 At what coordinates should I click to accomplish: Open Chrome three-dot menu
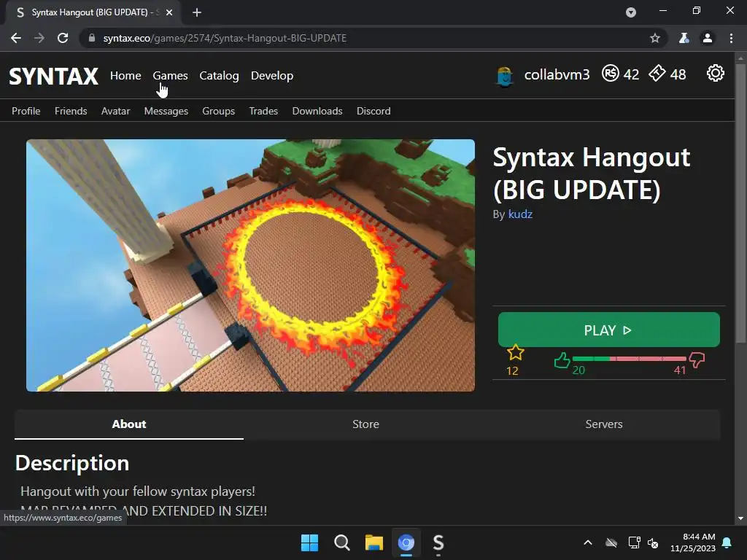coord(731,38)
